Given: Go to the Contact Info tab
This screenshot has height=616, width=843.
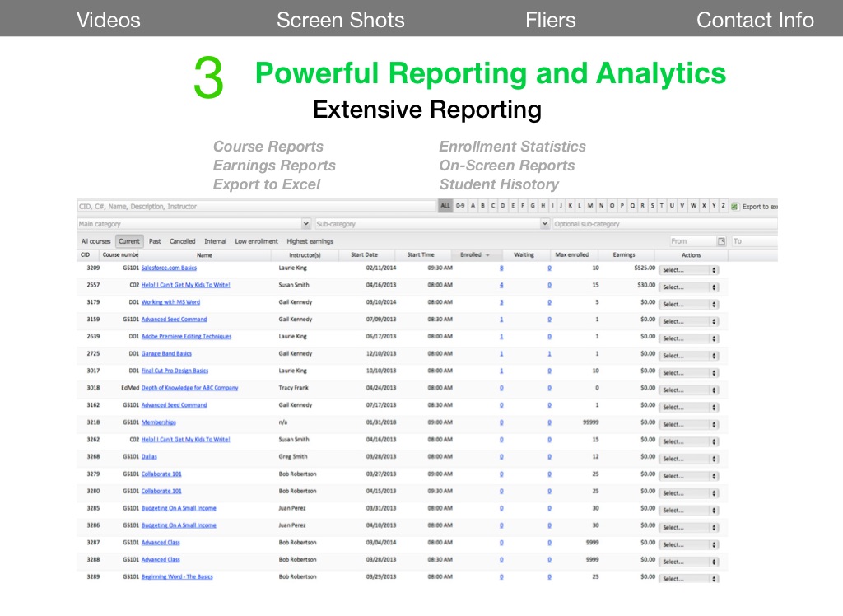Looking at the screenshot, I should point(755,20).
